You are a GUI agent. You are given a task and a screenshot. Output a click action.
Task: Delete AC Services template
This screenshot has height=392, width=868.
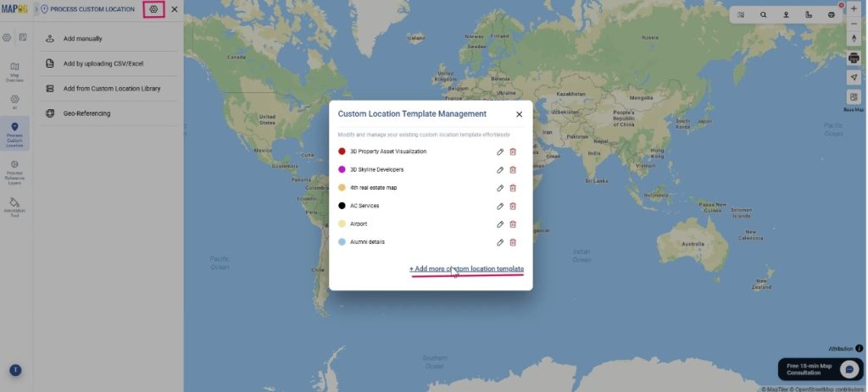(513, 207)
